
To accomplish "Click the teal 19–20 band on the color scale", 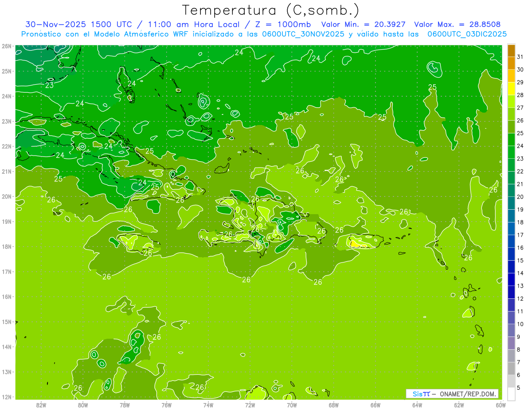I will tap(511, 203).
